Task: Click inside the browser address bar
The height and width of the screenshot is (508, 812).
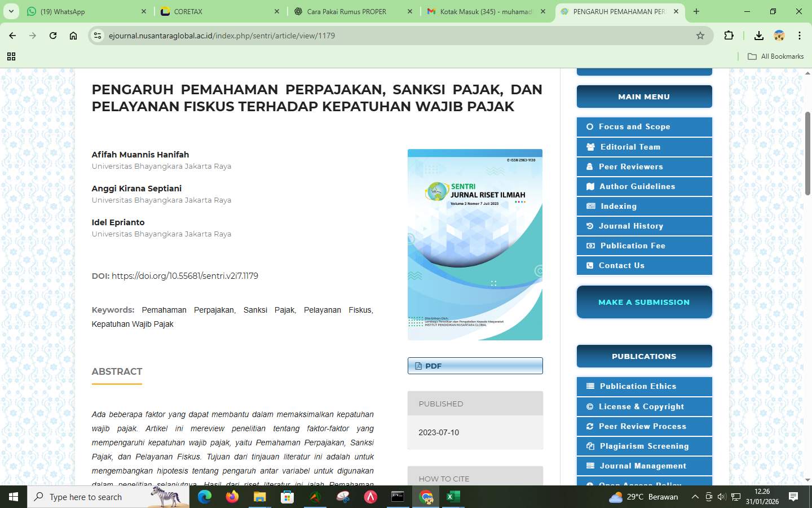Action: [338, 36]
